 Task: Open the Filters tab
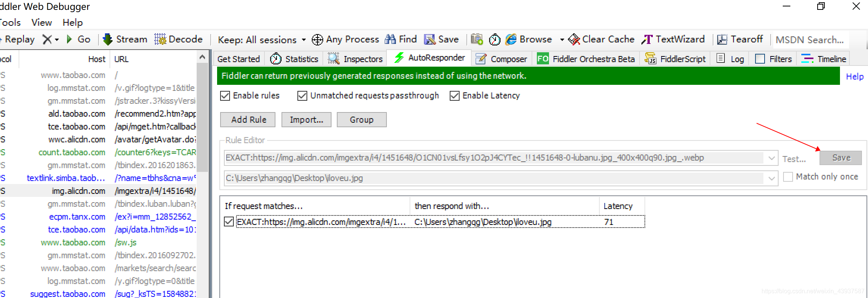point(773,59)
